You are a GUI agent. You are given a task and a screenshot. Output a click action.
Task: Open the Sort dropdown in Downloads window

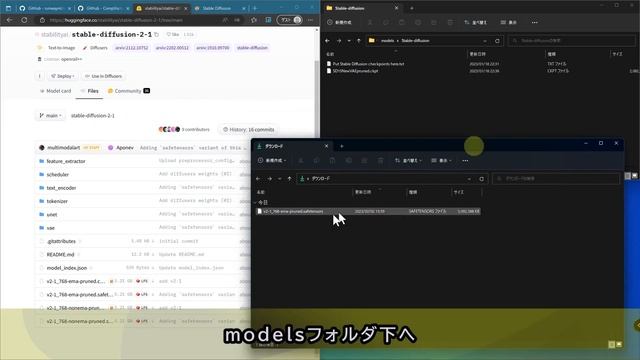click(408, 160)
